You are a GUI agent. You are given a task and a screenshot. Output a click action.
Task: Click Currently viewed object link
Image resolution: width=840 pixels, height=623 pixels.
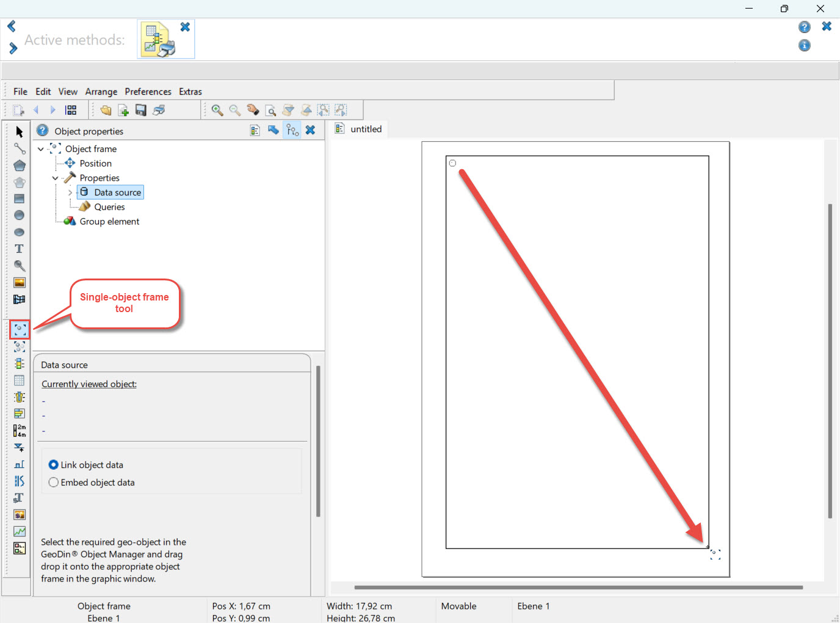(89, 384)
